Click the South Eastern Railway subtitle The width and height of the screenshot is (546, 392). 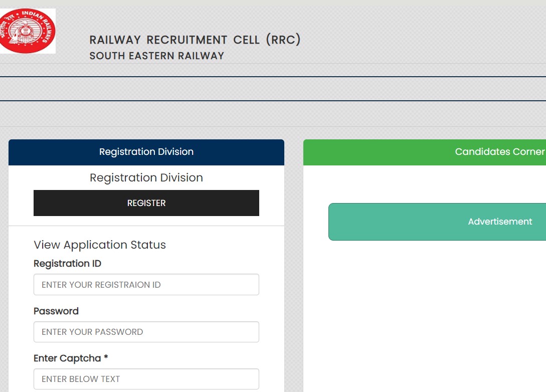[156, 56]
